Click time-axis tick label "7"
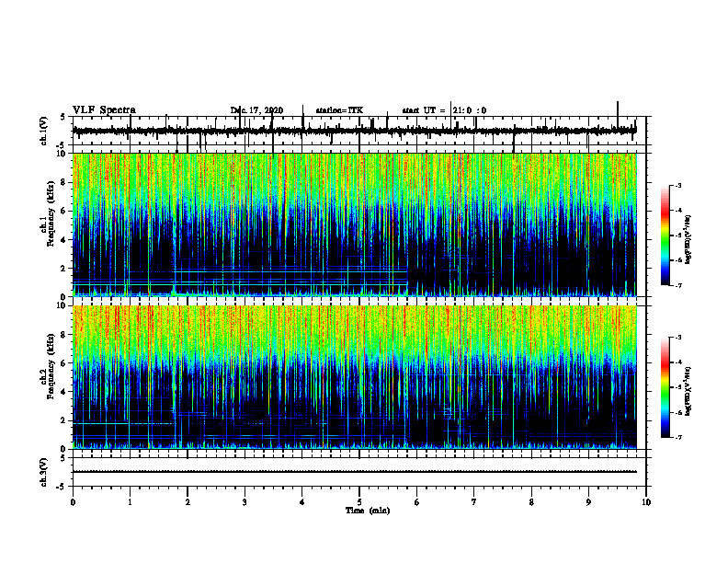Image resolution: width=728 pixels, height=563 pixels. coord(474,502)
